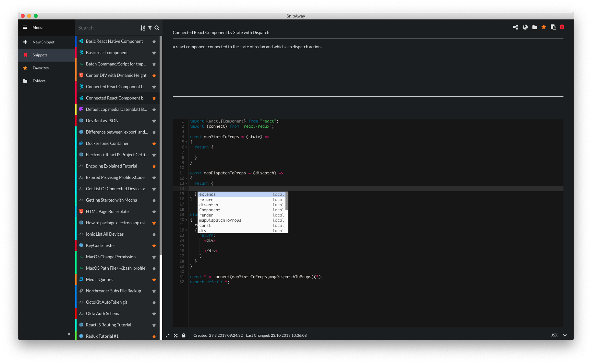Open How to package electron app snippet

(x=117, y=223)
